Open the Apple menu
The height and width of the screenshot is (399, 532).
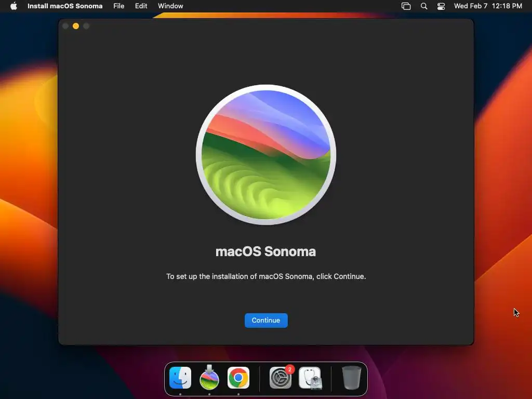pos(14,6)
